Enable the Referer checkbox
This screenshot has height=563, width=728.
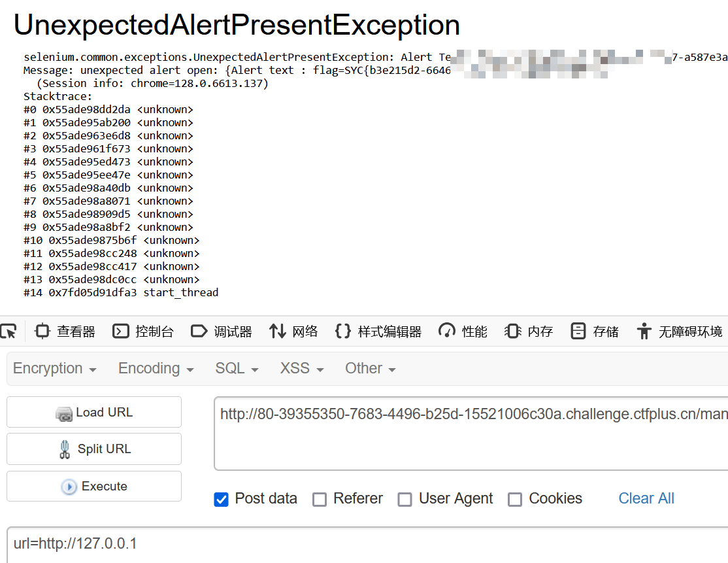pyautogui.click(x=320, y=500)
